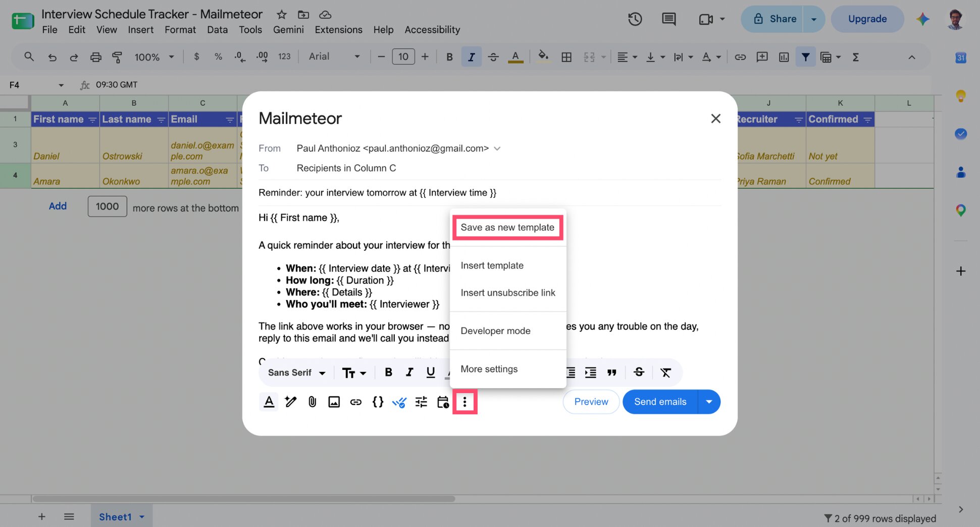Open the 100% zoom dropdown

(x=154, y=57)
